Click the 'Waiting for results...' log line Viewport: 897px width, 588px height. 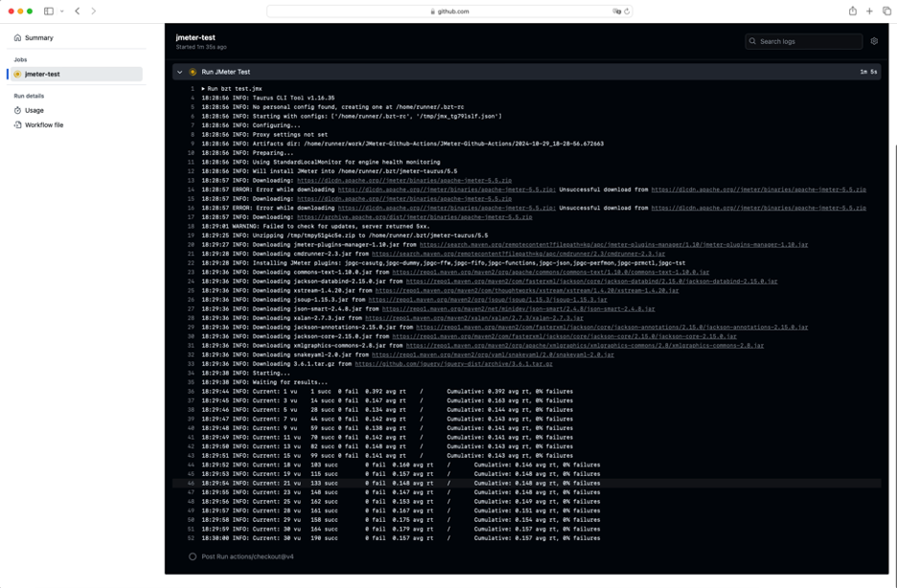click(264, 382)
